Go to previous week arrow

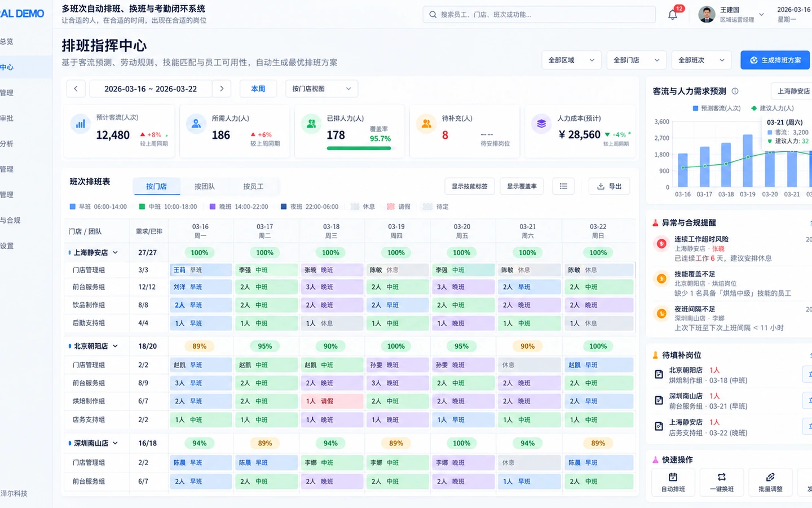click(x=76, y=89)
